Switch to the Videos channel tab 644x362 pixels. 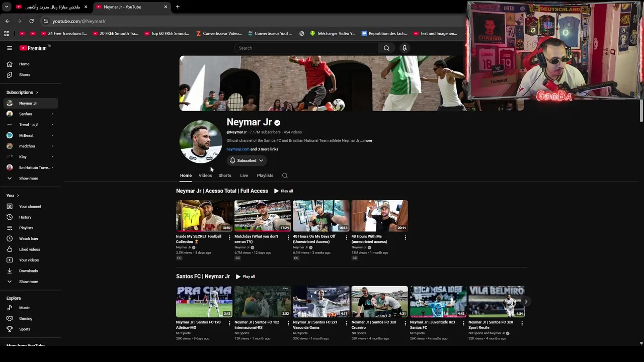pos(205,175)
